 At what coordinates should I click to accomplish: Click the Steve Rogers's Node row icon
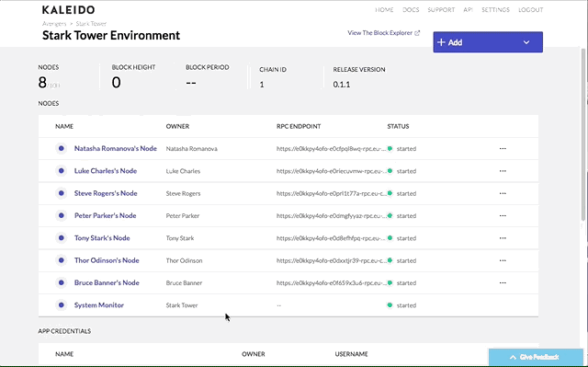(61, 193)
